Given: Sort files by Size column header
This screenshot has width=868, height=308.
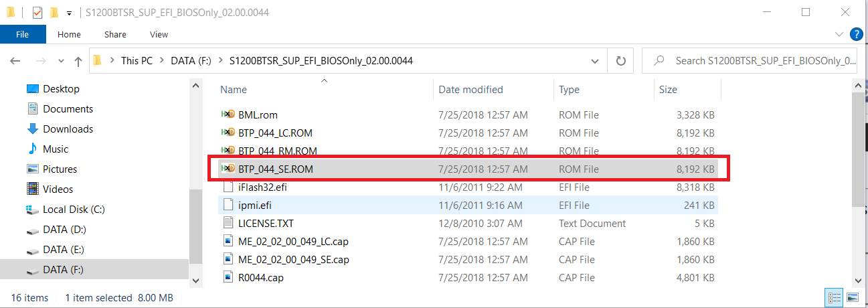Looking at the screenshot, I should click(x=668, y=90).
